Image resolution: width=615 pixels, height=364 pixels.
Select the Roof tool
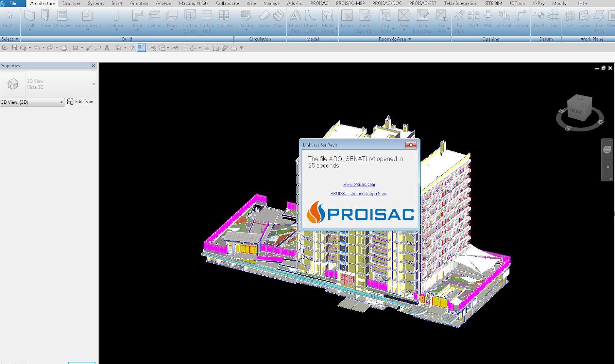138,20
